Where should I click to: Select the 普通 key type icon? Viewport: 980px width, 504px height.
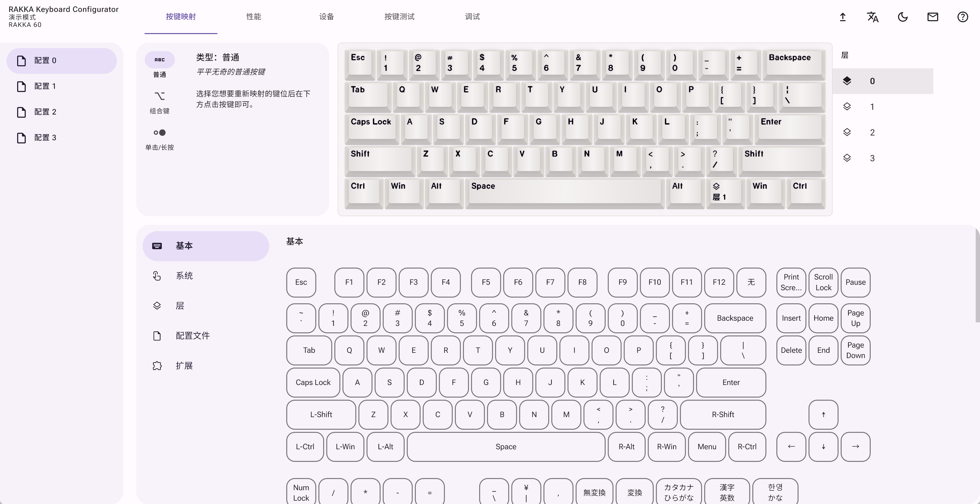pos(159,60)
